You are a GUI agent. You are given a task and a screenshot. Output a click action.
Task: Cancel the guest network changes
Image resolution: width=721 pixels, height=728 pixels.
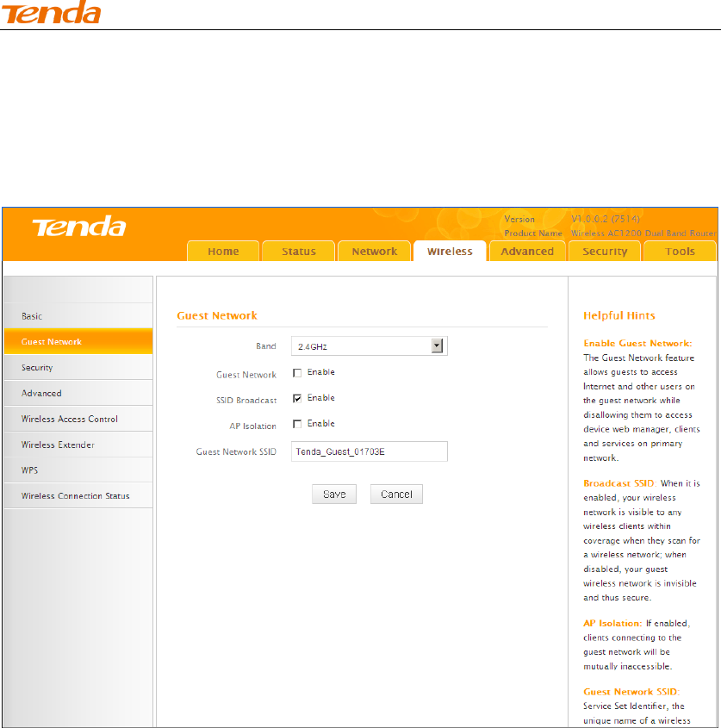click(396, 494)
